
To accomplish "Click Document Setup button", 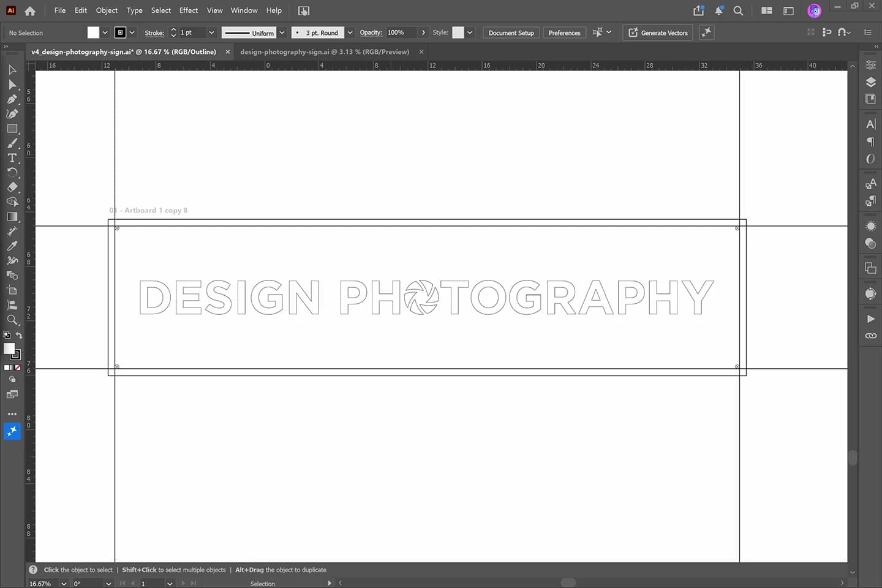I will (x=511, y=33).
